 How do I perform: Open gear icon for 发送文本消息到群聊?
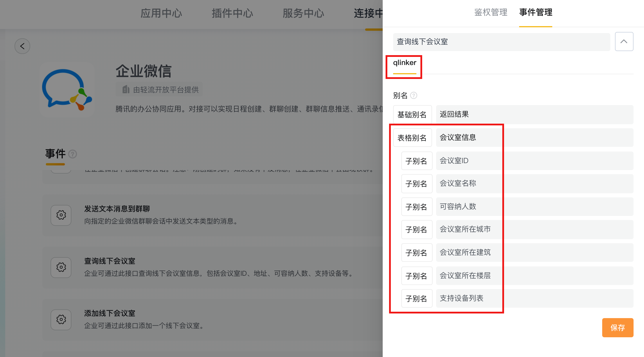click(x=61, y=215)
